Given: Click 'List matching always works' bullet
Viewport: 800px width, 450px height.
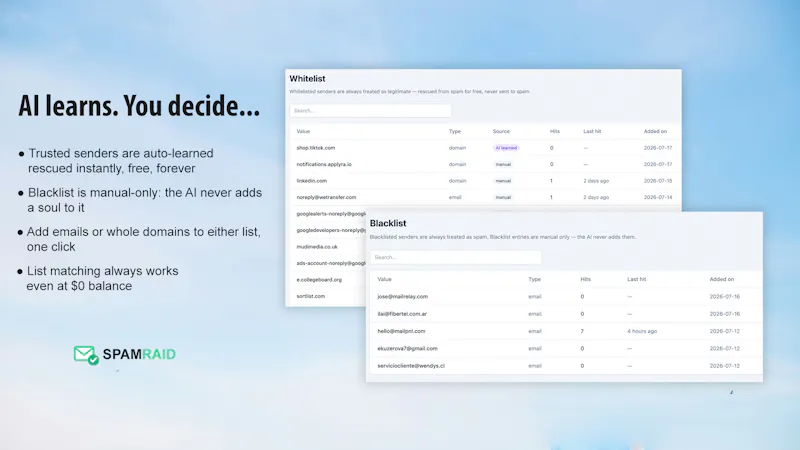Looking at the screenshot, I should 103,278.
